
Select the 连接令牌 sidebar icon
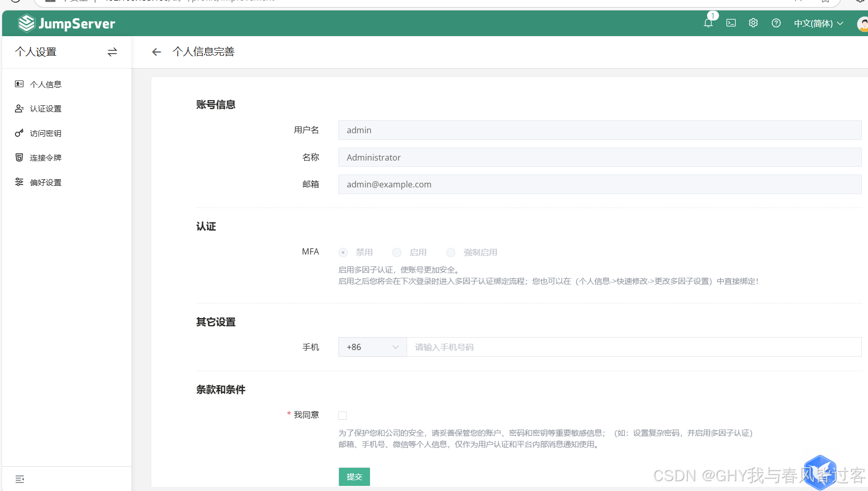point(19,157)
